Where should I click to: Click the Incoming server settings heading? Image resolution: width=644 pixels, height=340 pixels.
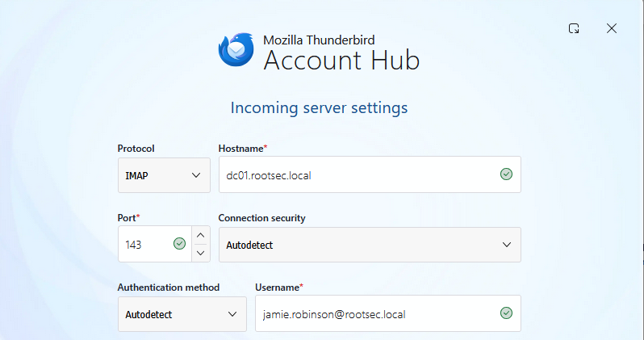pos(319,107)
